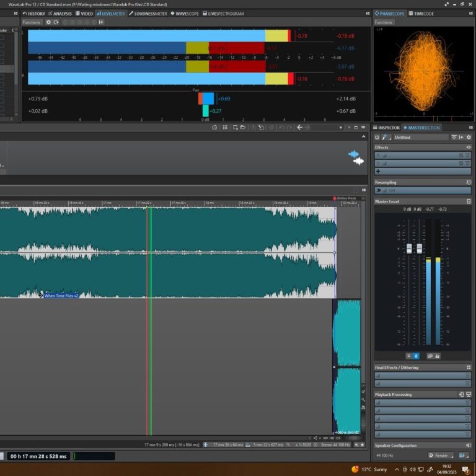
Task: Click the Render button
Action: pos(441,456)
